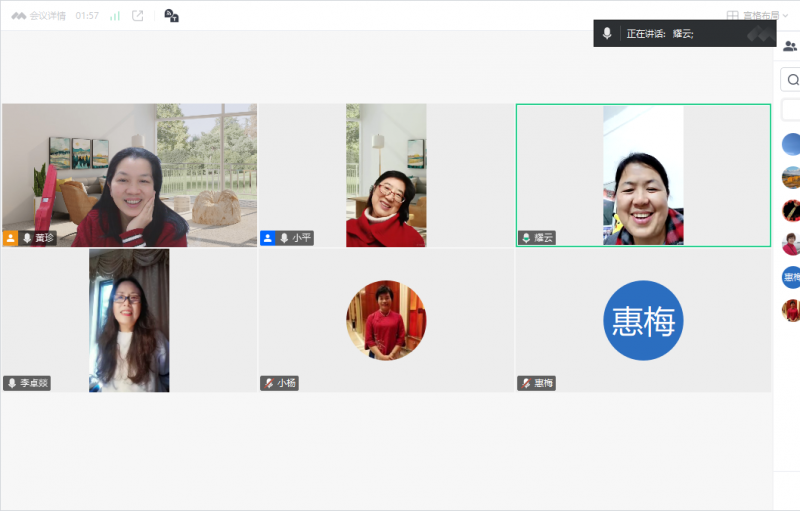Click 惠梅's muted microphone name tag
Viewport: 800px width, 511px height.
click(x=537, y=383)
